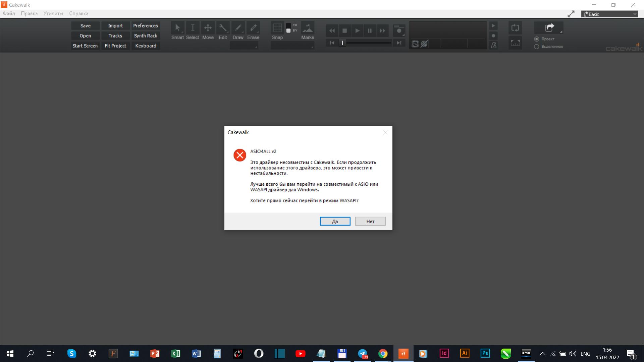
Task: Click the Pause transport button
Action: point(370,31)
